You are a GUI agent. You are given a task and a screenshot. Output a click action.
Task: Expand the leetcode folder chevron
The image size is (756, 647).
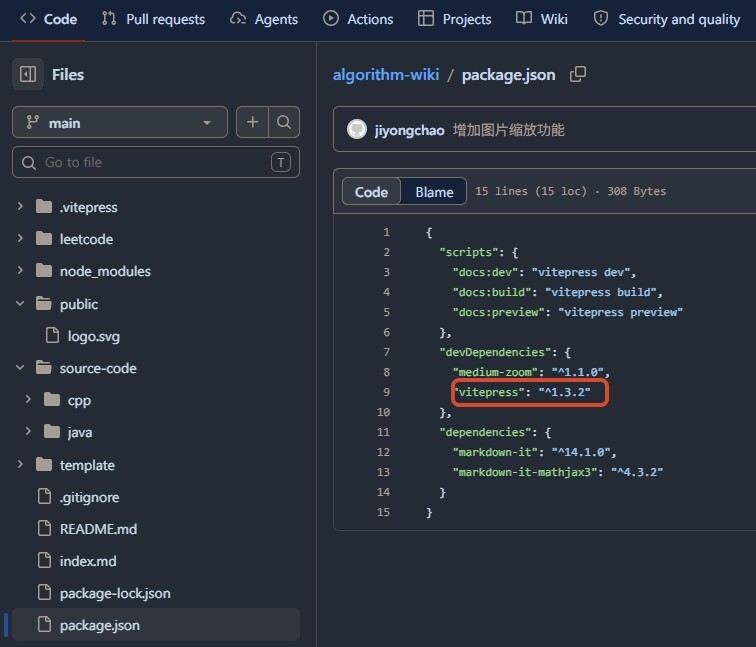[20, 238]
